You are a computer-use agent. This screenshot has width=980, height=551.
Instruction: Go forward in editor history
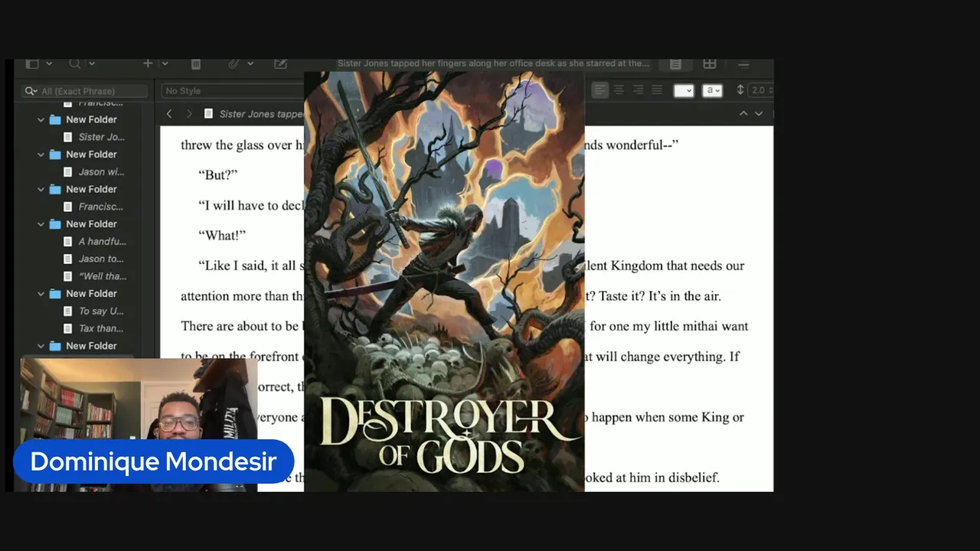189,114
